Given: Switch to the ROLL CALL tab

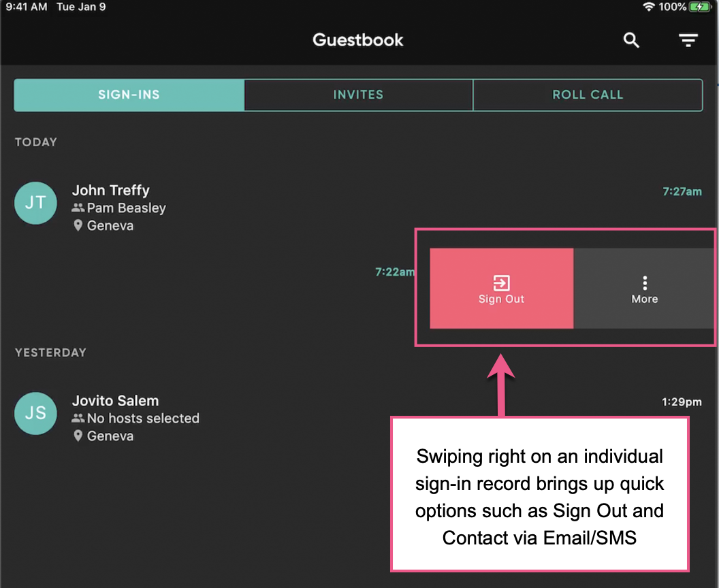Looking at the screenshot, I should click(588, 95).
